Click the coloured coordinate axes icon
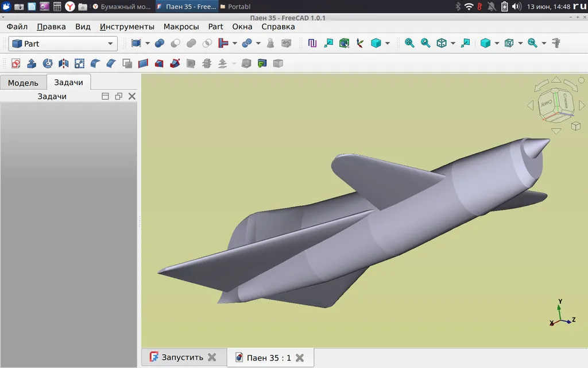588x368 pixels. pyautogui.click(x=360, y=43)
